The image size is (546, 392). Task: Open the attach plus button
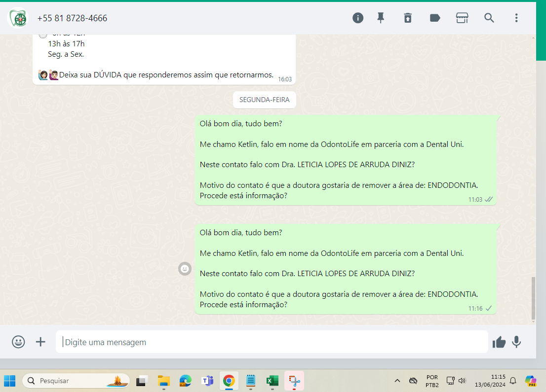coord(41,342)
